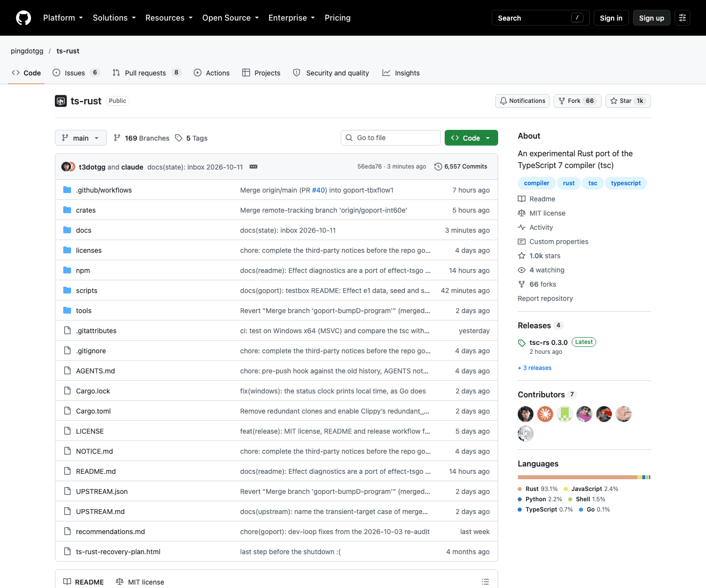Click the typescript topic tag
This screenshot has height=588, width=706.
[626, 183]
